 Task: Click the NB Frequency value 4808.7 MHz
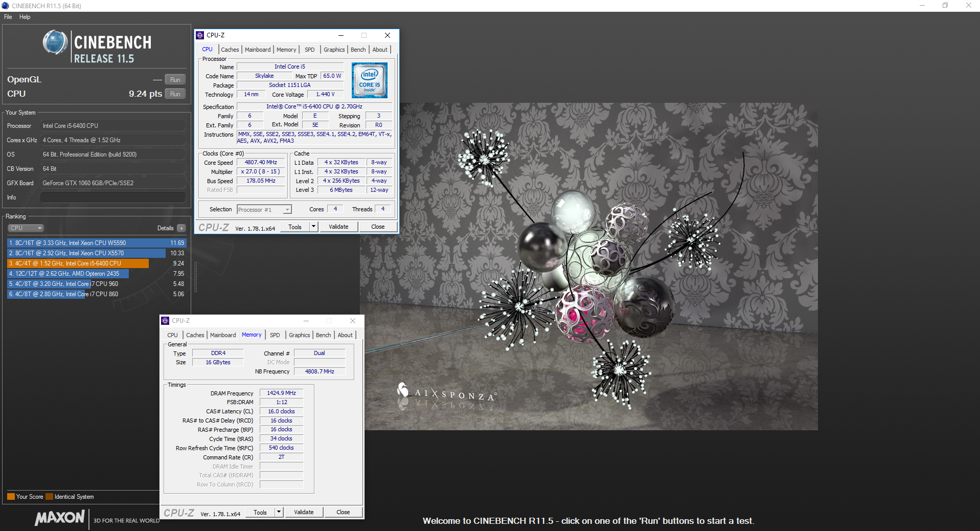(x=320, y=372)
